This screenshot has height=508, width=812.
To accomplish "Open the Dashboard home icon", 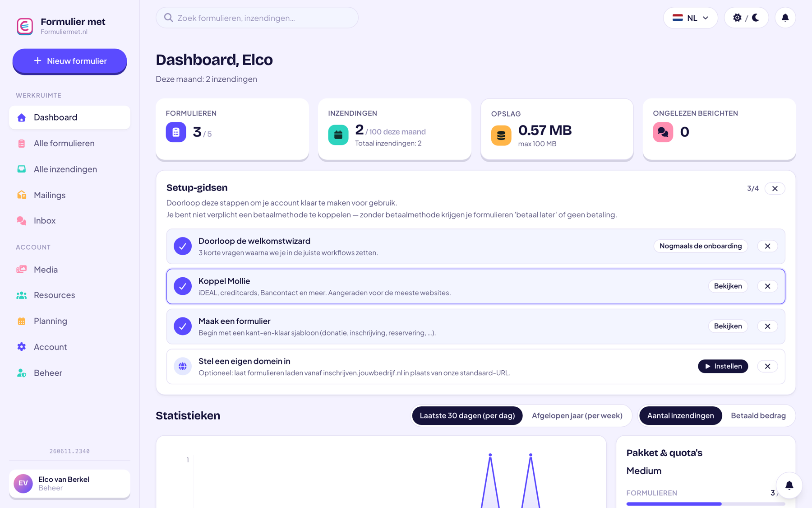I will [x=21, y=117].
